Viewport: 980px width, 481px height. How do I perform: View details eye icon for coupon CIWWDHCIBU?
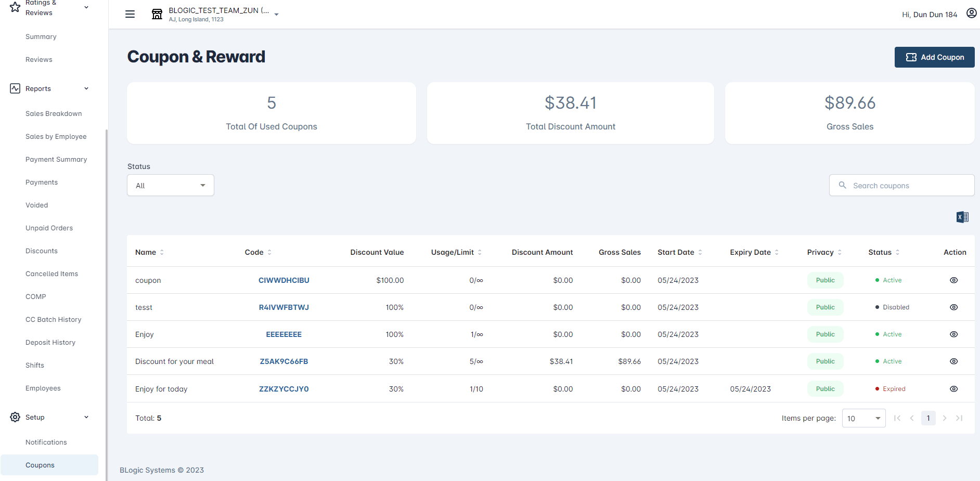(953, 280)
